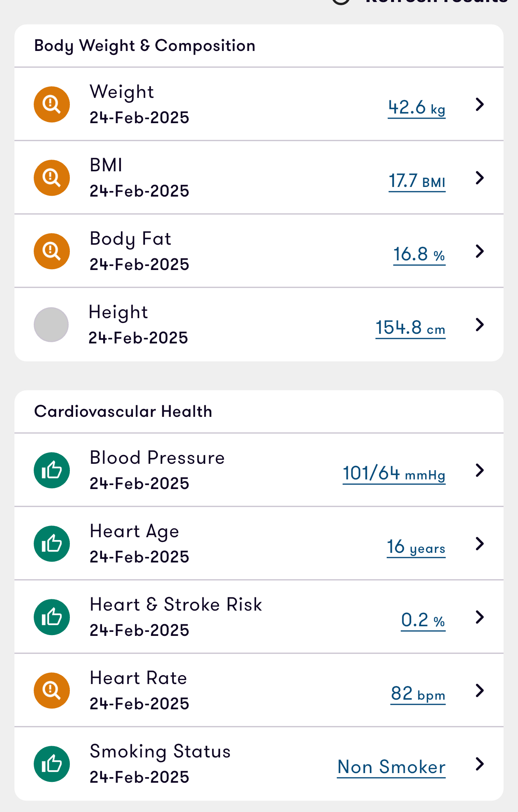Open the 42.6 kg weight value link
This screenshot has width=518, height=812.
point(416,108)
